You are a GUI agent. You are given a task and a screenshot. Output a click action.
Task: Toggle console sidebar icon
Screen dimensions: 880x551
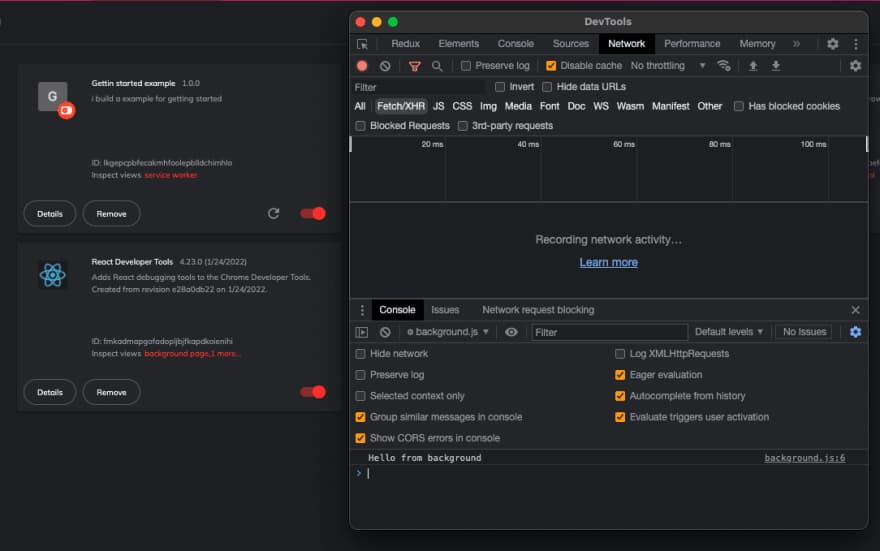[x=362, y=332]
